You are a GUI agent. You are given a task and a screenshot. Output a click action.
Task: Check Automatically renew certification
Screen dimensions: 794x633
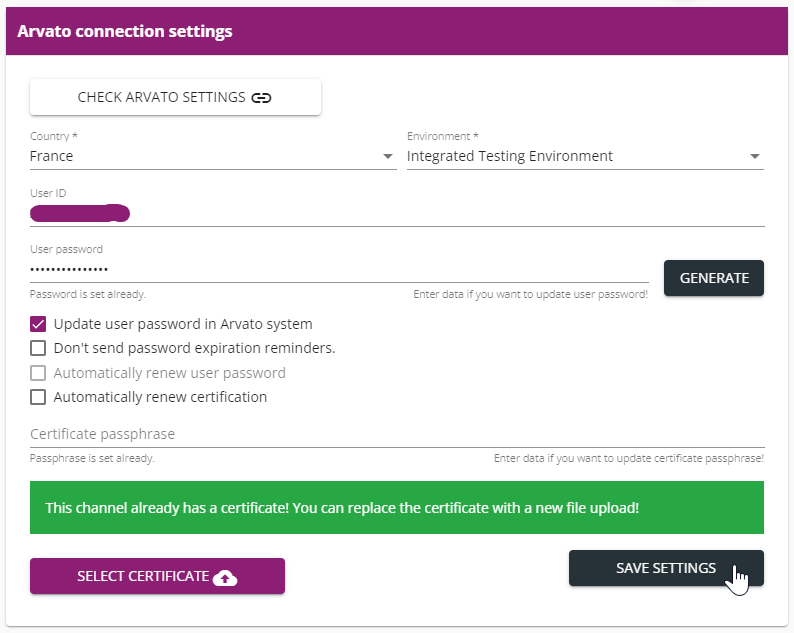[x=38, y=397]
